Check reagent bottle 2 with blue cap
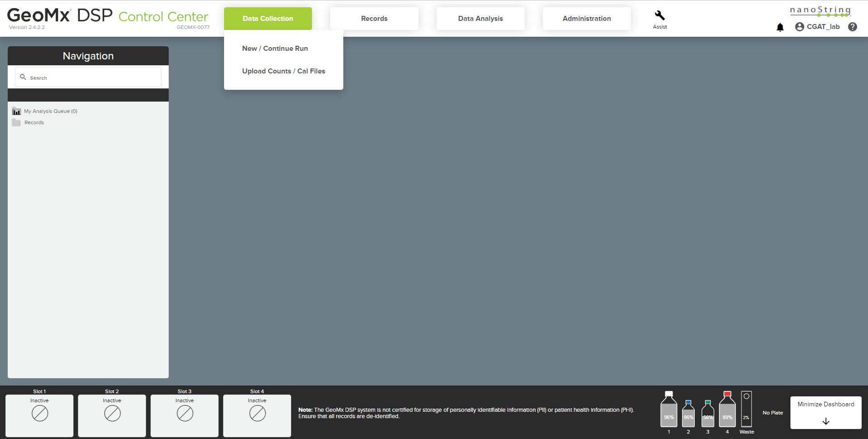The height and width of the screenshot is (439, 868). click(x=688, y=414)
